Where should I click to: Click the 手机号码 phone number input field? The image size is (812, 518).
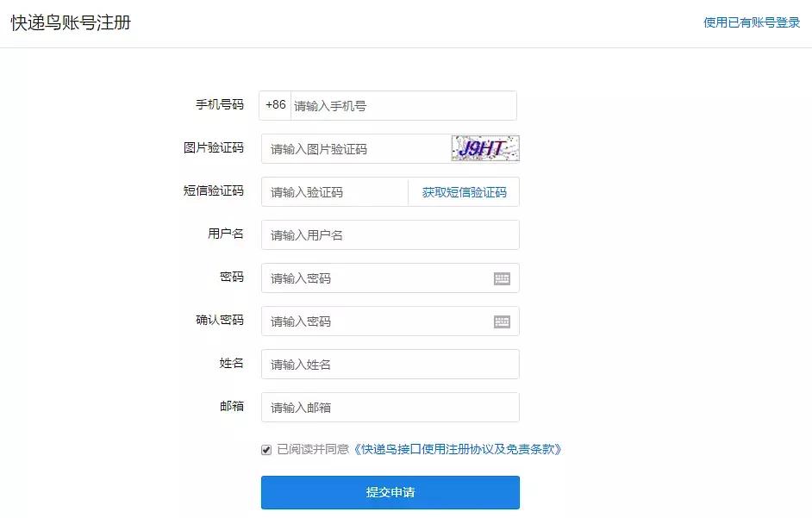tap(397, 105)
